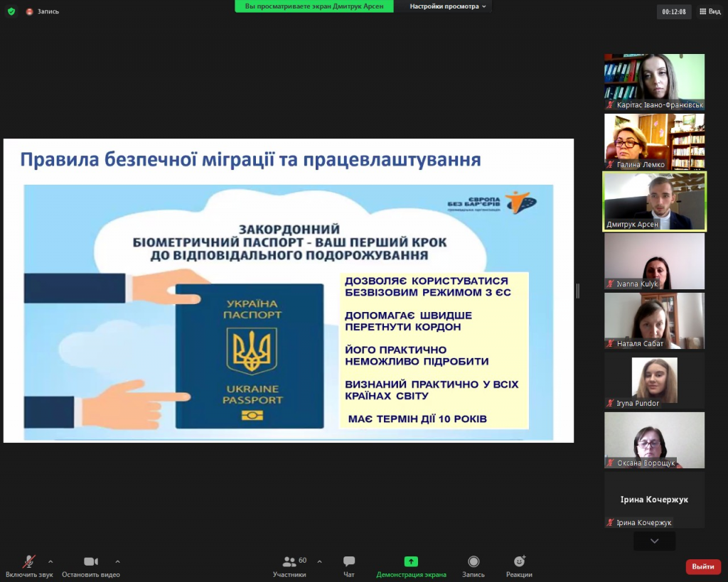Click the divider handle beside the video panel

(x=577, y=291)
